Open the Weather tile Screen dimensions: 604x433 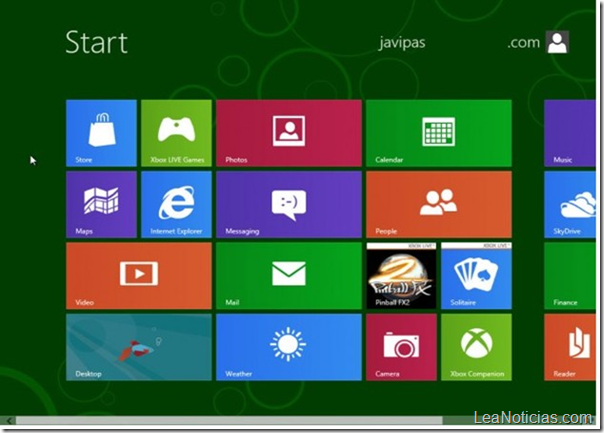tap(289, 347)
